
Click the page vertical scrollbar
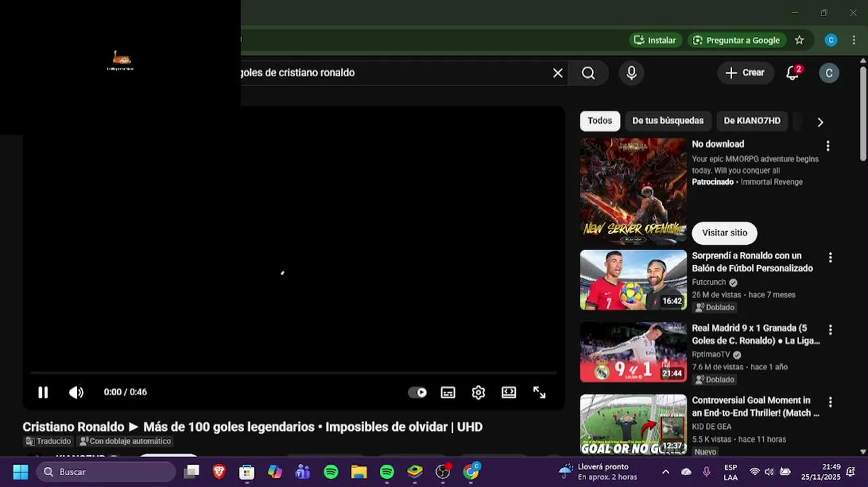863,112
